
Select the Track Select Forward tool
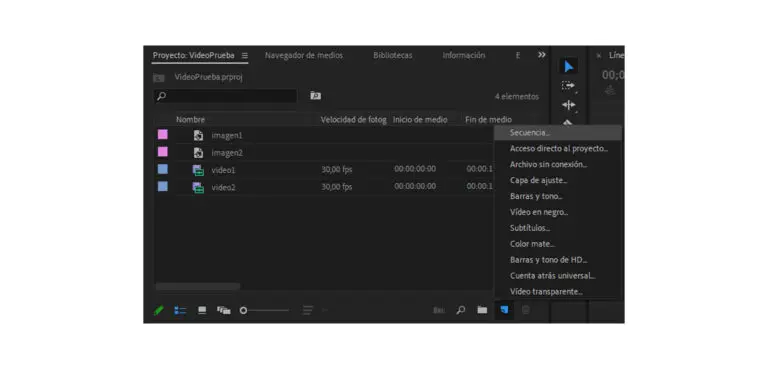coord(569,86)
